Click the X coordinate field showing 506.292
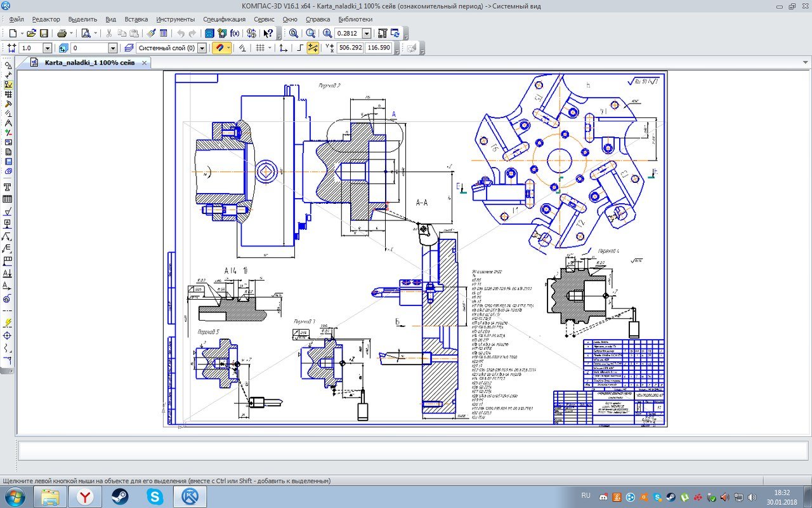812x508 pixels. pyautogui.click(x=350, y=48)
